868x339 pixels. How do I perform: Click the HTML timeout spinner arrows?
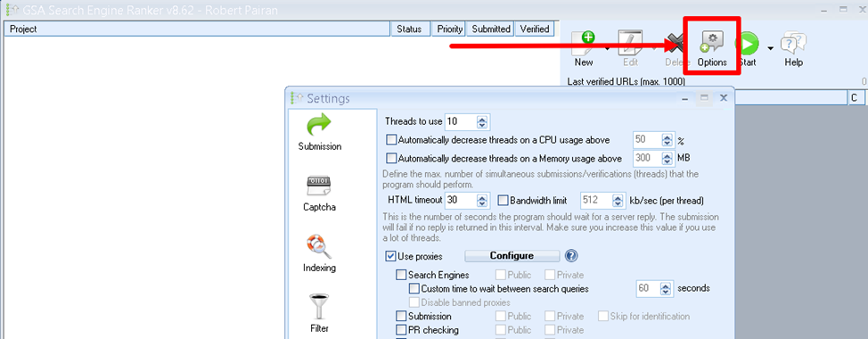(x=483, y=200)
